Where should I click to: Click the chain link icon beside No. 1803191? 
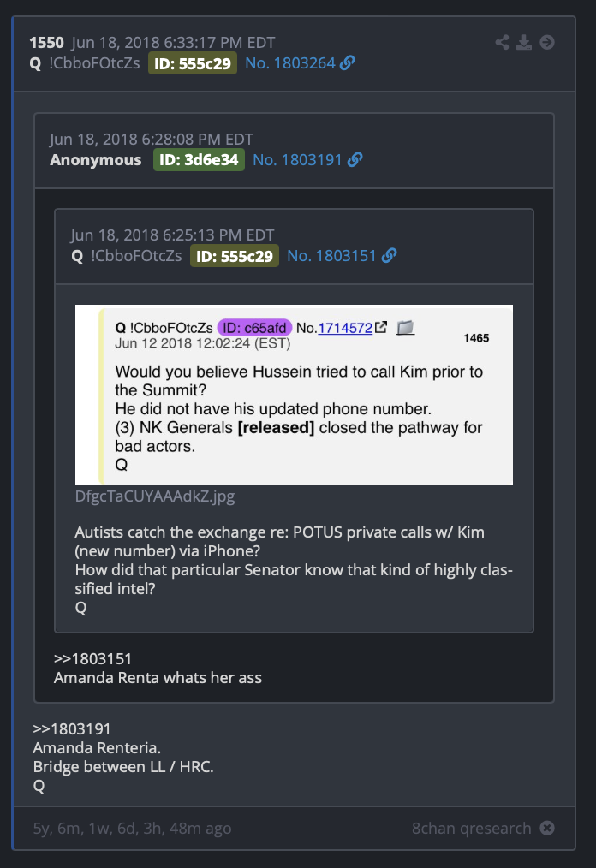click(355, 160)
